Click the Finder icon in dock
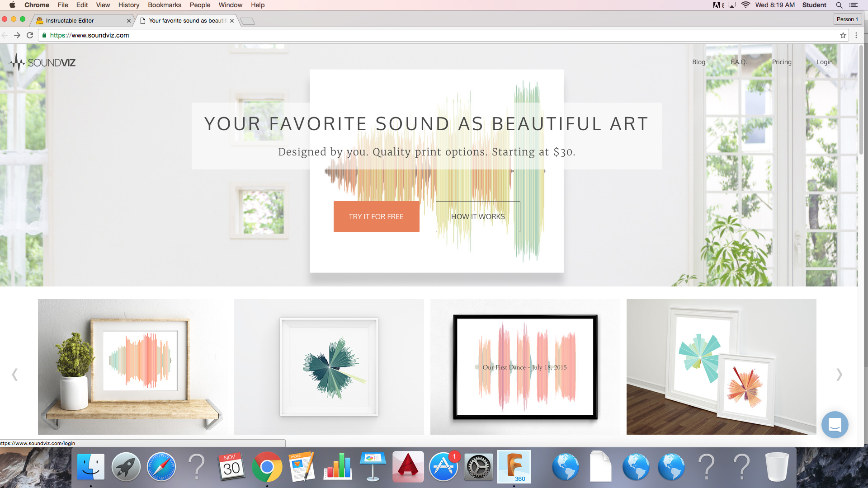This screenshot has height=488, width=868. (92, 466)
